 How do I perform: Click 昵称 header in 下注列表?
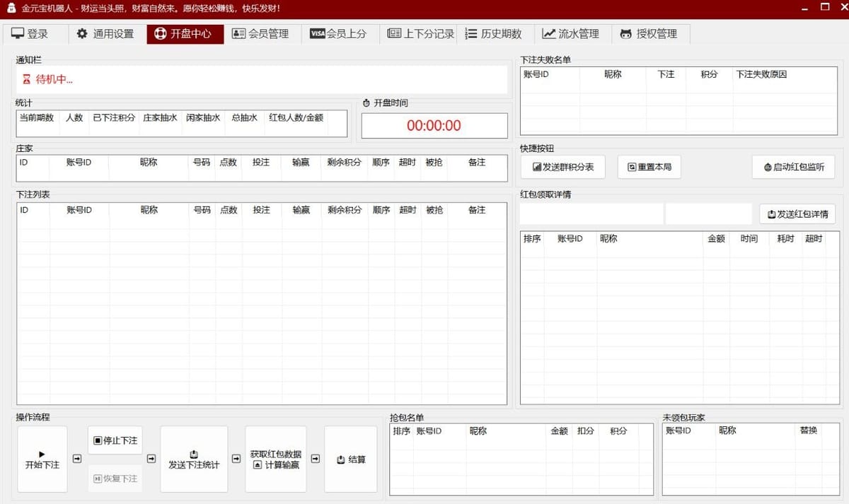149,210
